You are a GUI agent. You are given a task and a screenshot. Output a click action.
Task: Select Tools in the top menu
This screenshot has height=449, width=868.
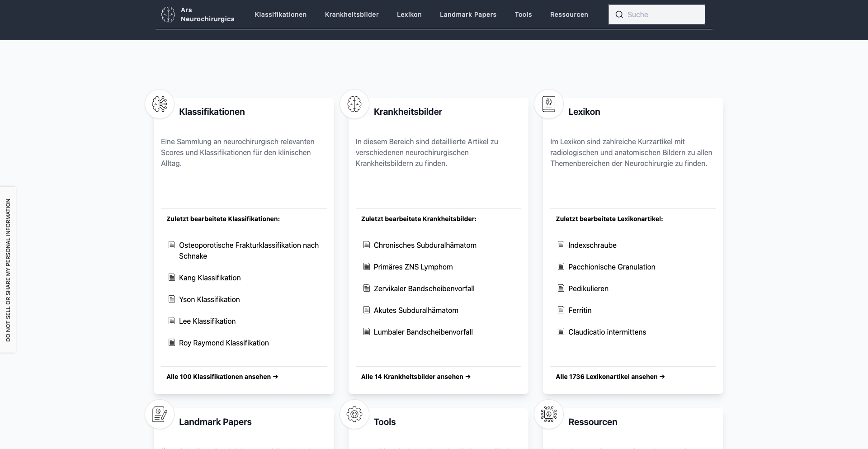[x=523, y=14]
